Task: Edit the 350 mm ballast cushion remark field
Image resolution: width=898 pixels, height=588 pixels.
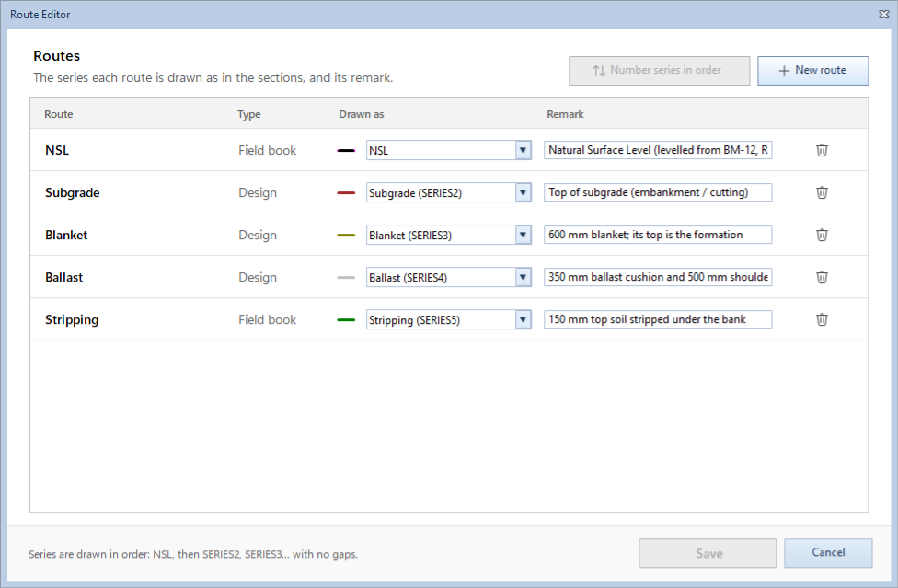Action: 658,277
